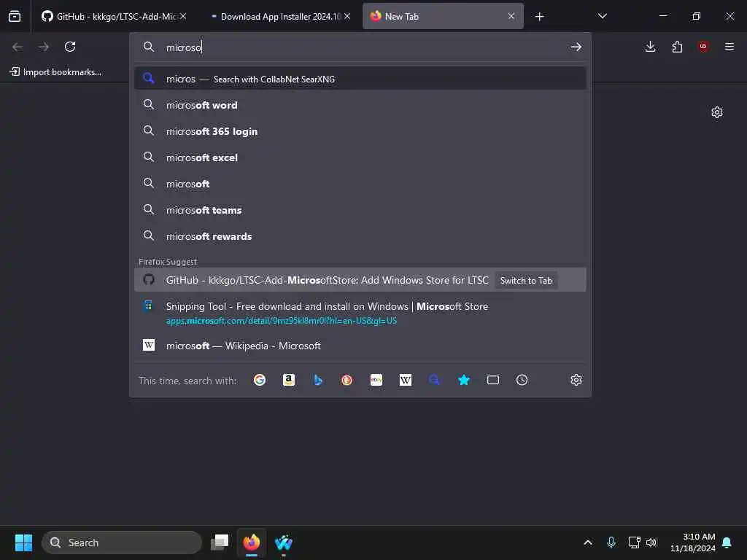The width and height of the screenshot is (747, 560).
Task: Open the Downloads toolbar icon
Action: [x=650, y=47]
